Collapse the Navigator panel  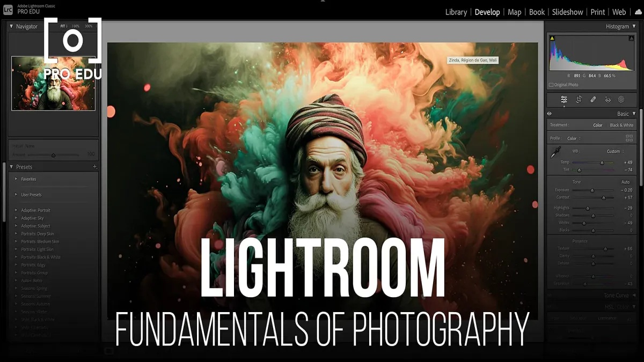[x=11, y=26]
